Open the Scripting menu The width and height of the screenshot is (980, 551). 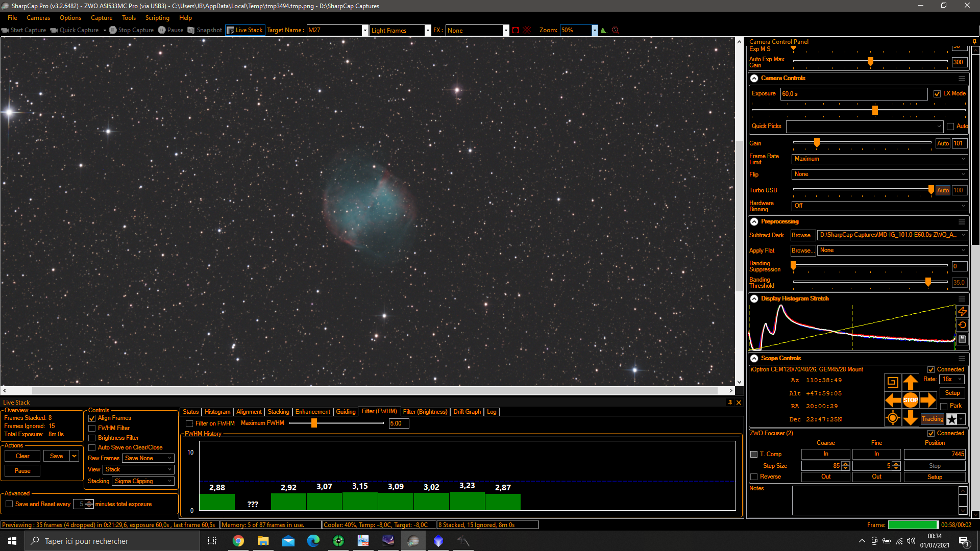click(157, 18)
